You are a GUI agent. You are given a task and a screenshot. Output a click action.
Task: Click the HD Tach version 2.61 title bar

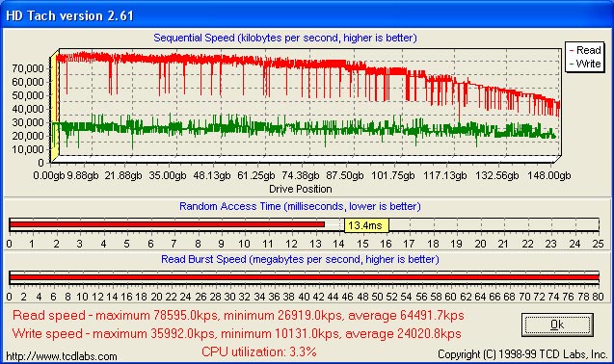tap(307, 15)
